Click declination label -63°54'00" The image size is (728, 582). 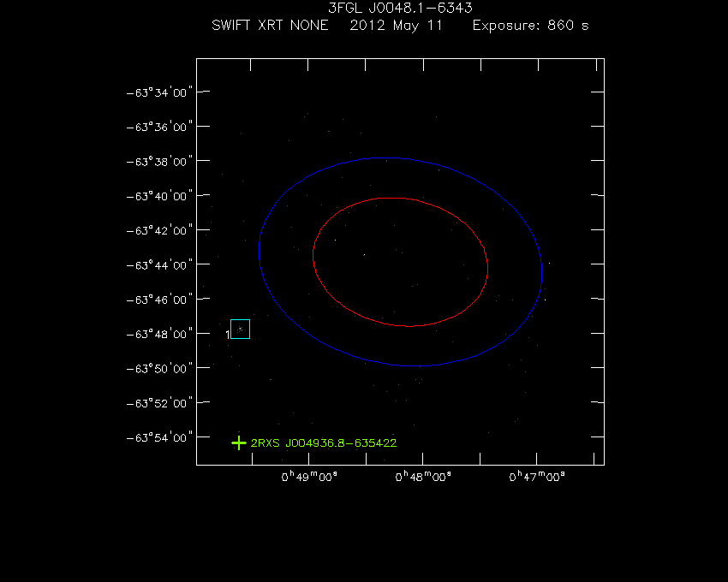pyautogui.click(x=159, y=437)
